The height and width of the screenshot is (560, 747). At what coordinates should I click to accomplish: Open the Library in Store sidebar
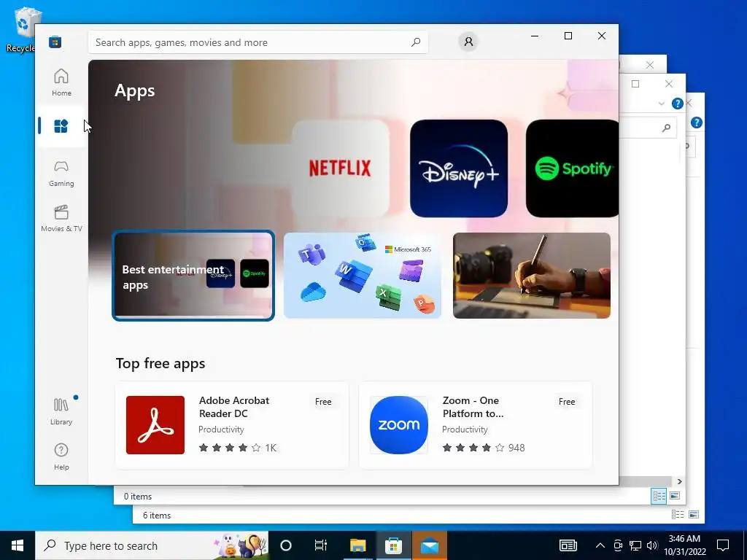61,412
